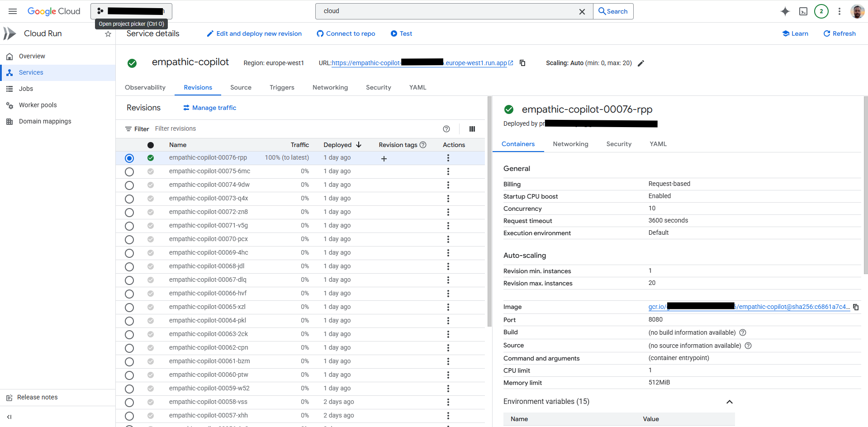
Task: Open revisions filter help icon
Action: tap(446, 129)
